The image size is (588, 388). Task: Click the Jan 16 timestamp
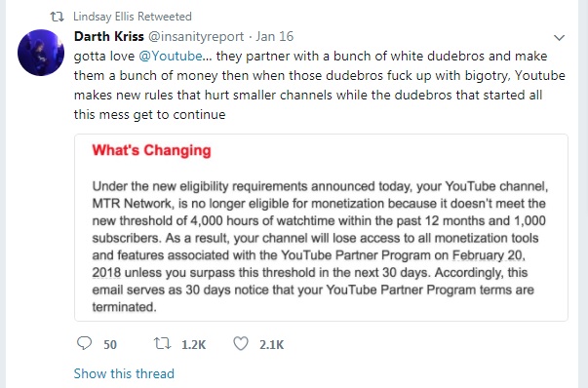[x=275, y=36]
